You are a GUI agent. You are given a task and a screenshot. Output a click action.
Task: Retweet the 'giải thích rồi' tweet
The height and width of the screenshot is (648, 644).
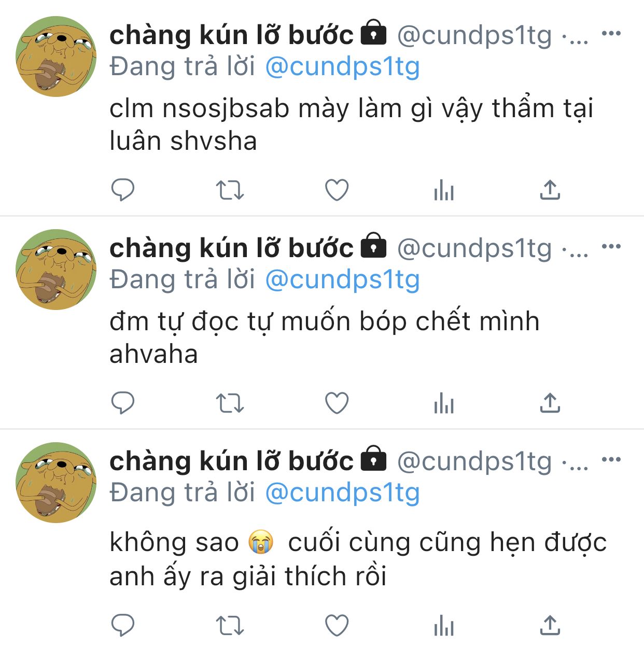point(230,625)
